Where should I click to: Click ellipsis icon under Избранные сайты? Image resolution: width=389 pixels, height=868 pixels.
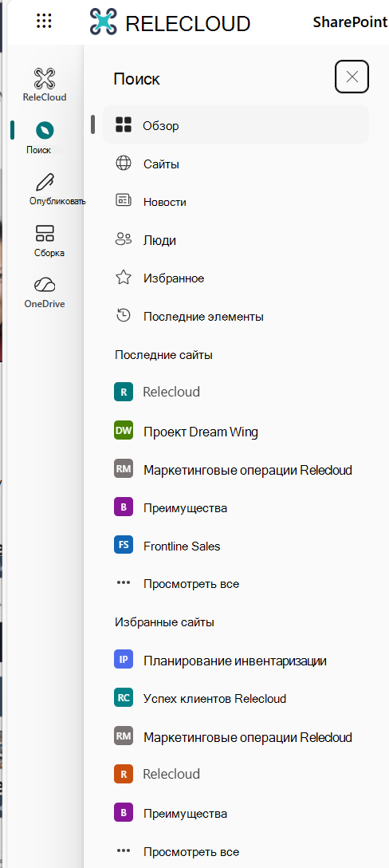click(123, 850)
